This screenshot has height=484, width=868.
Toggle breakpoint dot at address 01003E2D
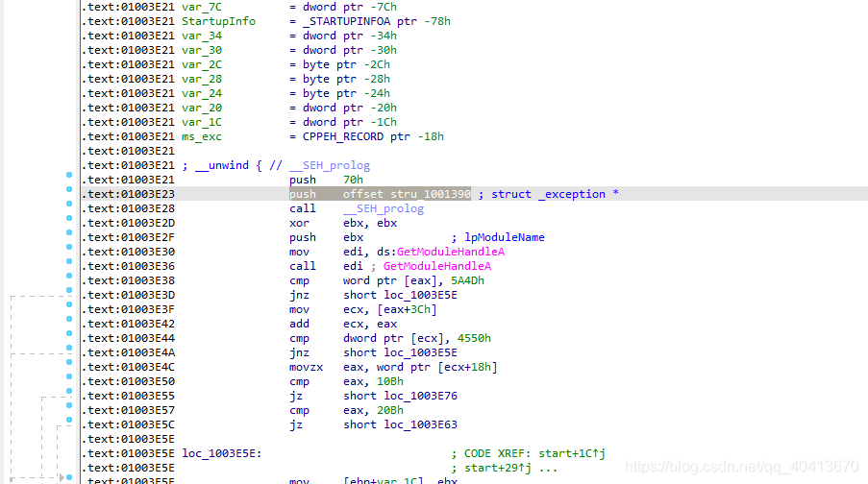69,218
